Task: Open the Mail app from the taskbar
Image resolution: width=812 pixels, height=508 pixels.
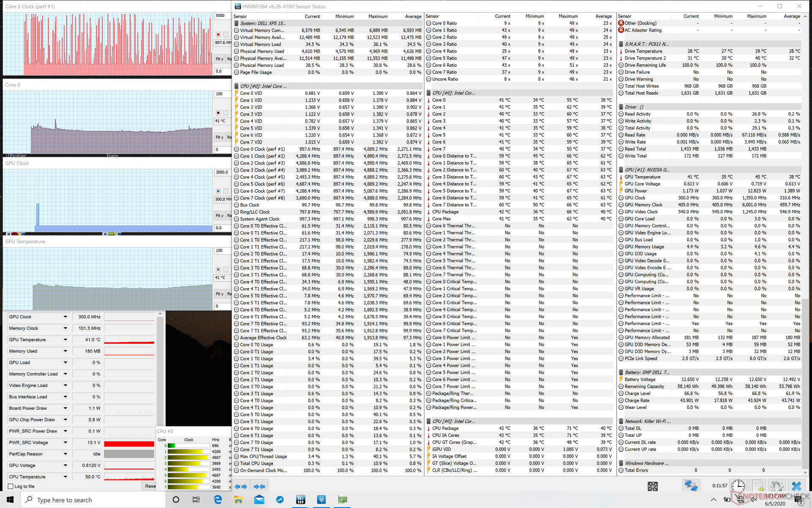Action: [259, 500]
